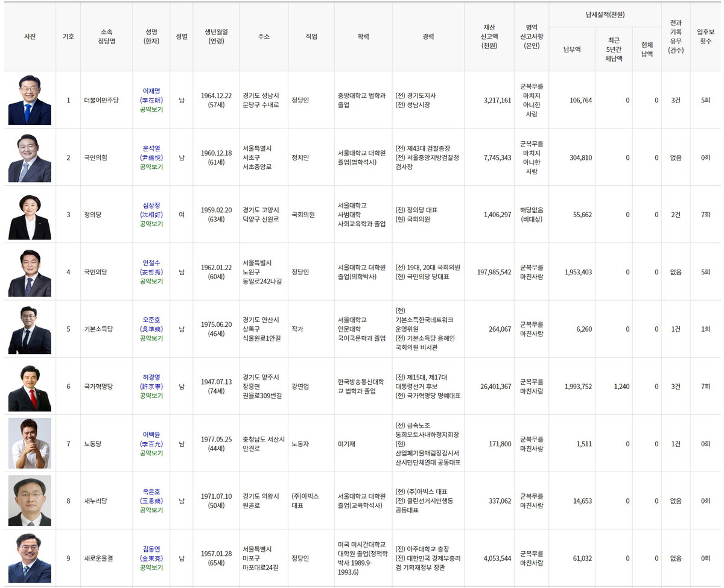Click the occupation cell 강연업
The height and width of the screenshot is (588, 724).
pyautogui.click(x=311, y=387)
